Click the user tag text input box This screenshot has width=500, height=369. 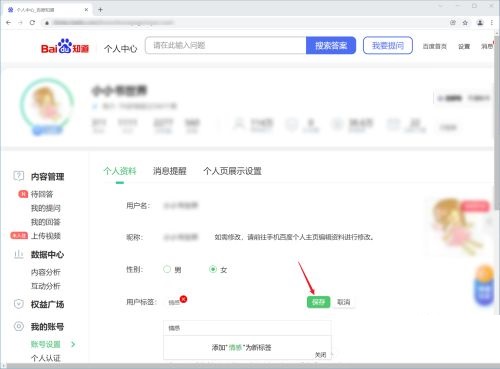click(247, 328)
